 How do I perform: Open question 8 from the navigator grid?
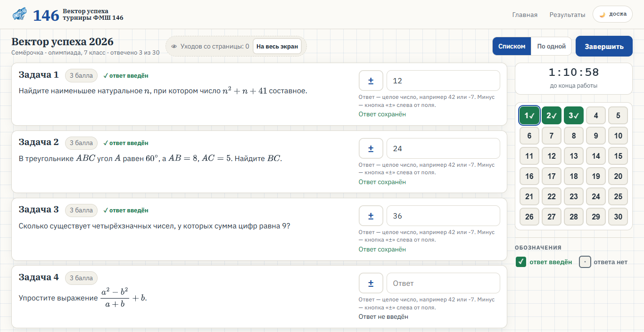(574, 136)
